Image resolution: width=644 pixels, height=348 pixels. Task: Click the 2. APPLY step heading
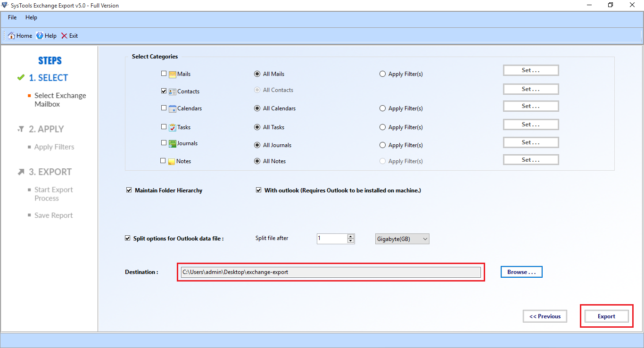pyautogui.click(x=46, y=129)
